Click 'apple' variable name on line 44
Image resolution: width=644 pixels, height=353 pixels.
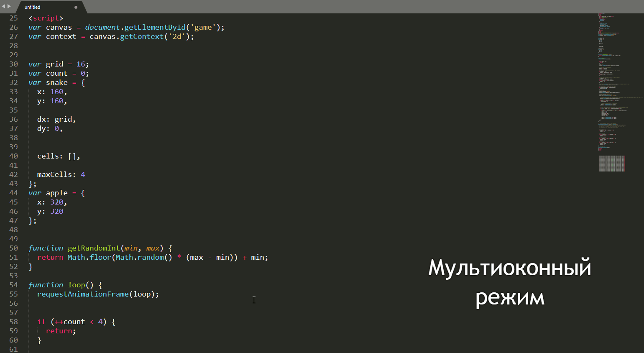57,193
